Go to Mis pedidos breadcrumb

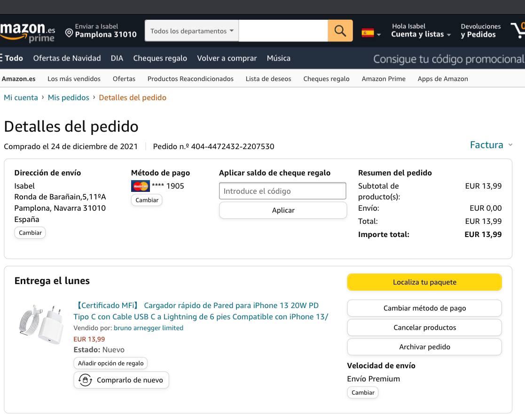[68, 97]
